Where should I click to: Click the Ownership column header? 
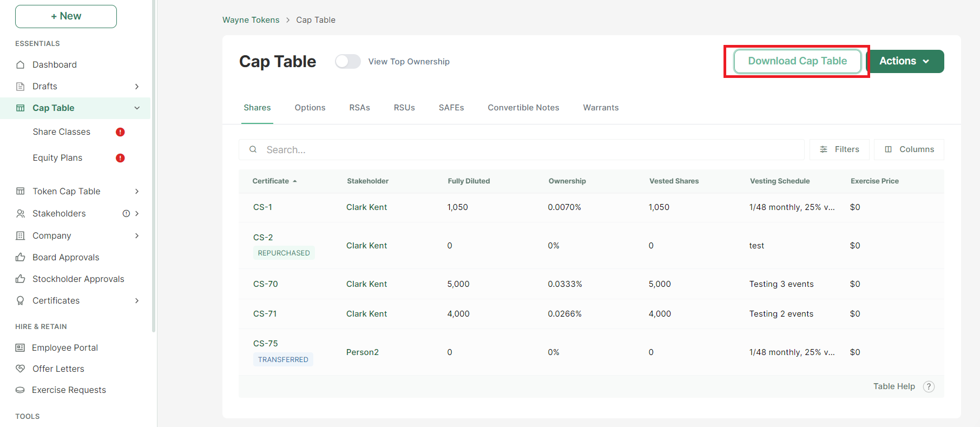coord(567,181)
